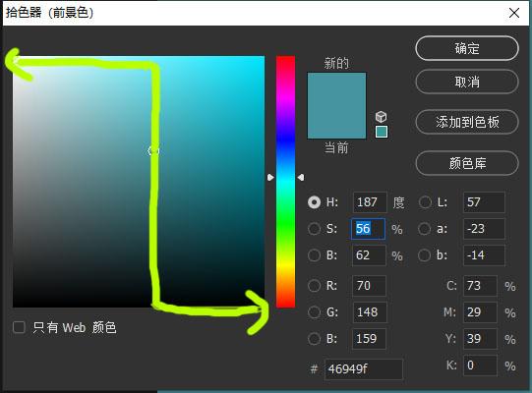Close the color picker dialog
Viewport: 532px width, 393px height.
[x=514, y=13]
